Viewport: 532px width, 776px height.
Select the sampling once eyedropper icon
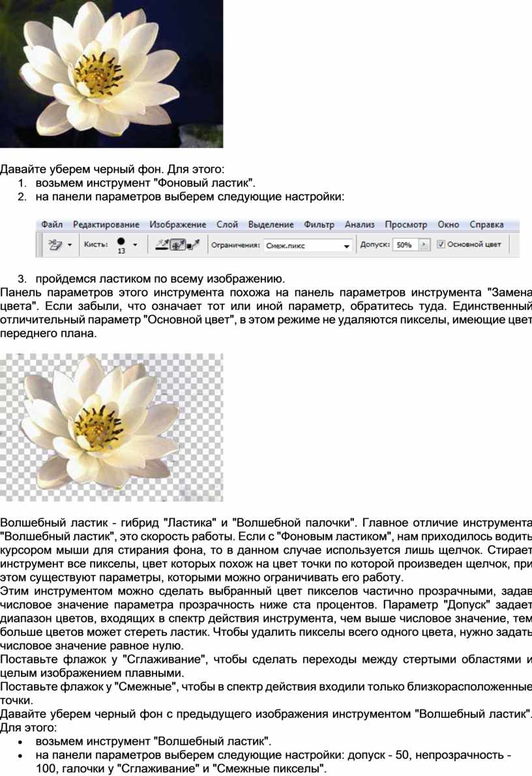click(x=178, y=245)
